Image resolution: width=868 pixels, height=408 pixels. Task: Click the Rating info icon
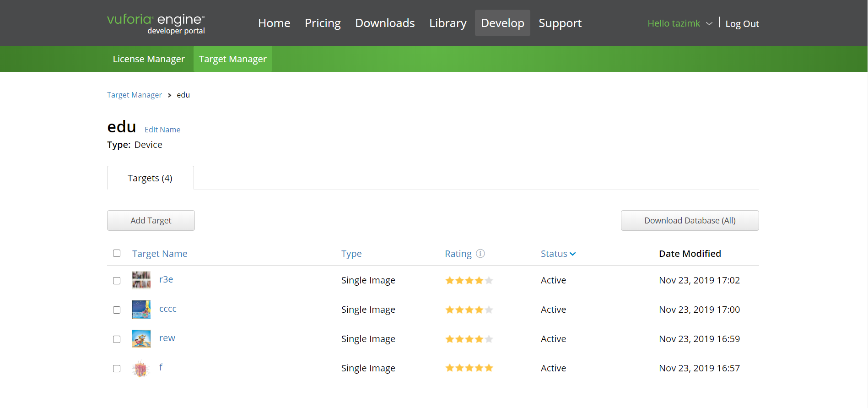(480, 253)
